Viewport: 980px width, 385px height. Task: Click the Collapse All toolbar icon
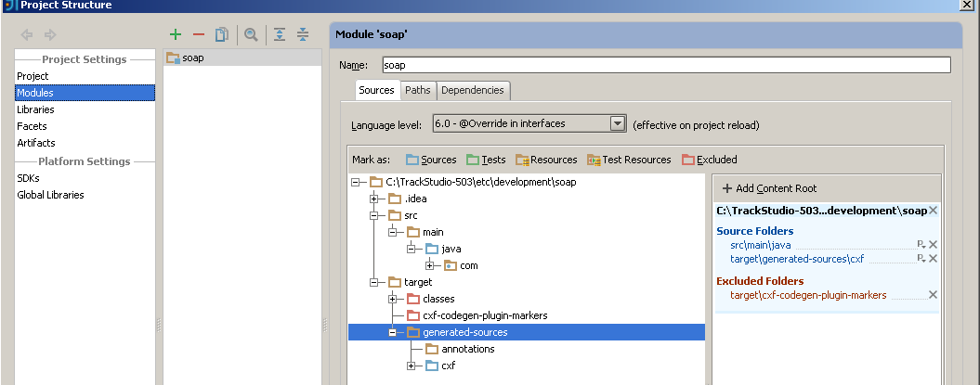[302, 35]
